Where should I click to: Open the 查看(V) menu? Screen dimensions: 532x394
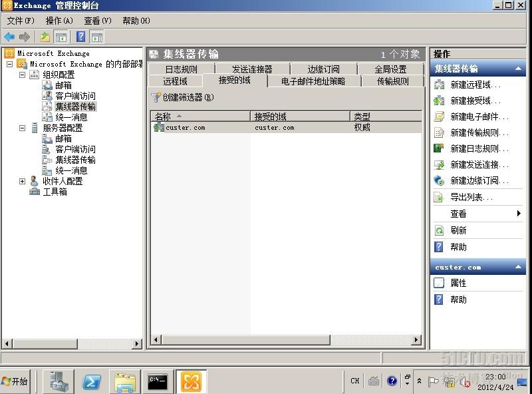click(x=98, y=21)
